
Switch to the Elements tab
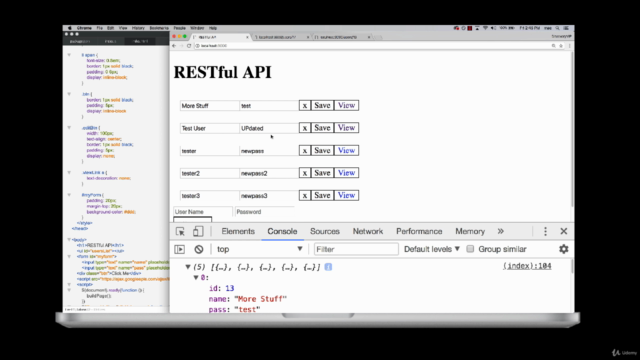tap(238, 231)
